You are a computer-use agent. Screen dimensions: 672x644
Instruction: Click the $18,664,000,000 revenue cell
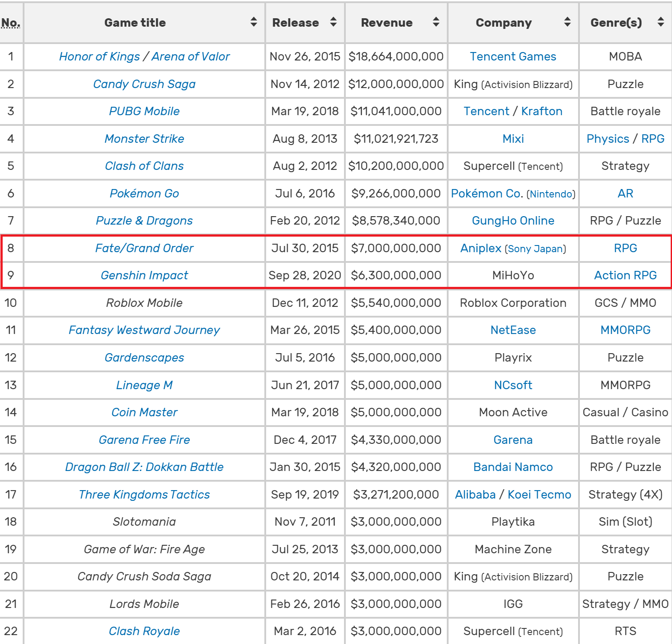396,56
